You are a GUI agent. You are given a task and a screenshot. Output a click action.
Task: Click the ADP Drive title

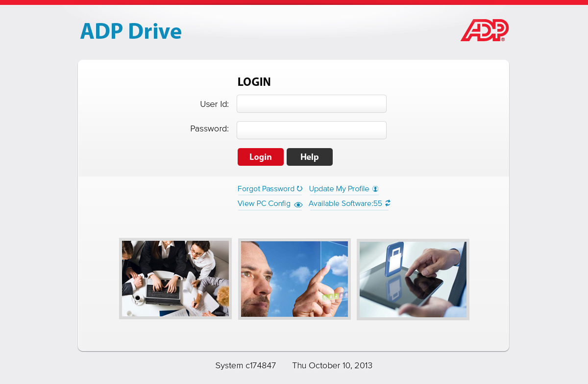click(x=131, y=31)
